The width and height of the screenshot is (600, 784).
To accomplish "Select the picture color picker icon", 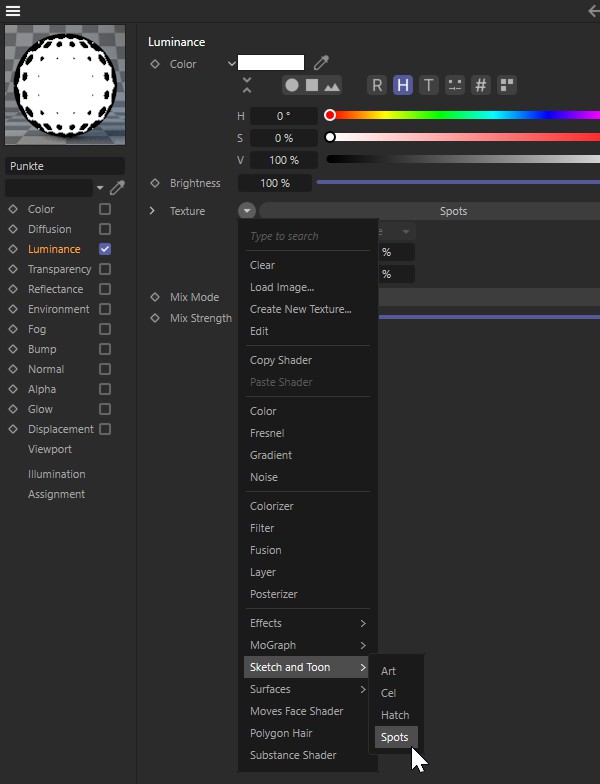I will [x=332, y=86].
